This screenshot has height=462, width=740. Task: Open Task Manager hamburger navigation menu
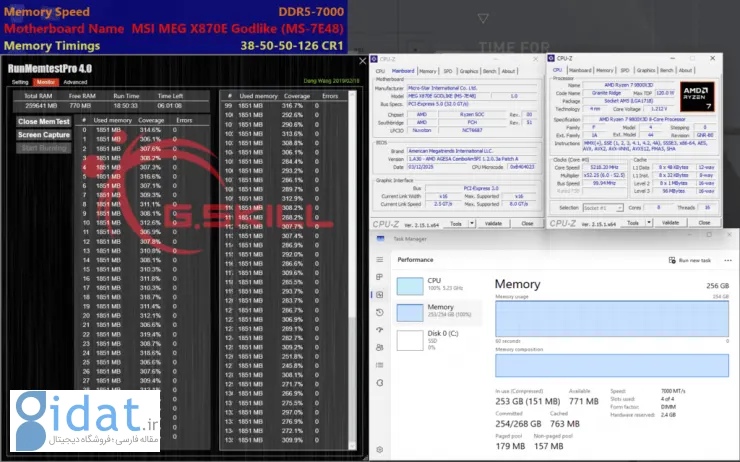click(x=381, y=259)
